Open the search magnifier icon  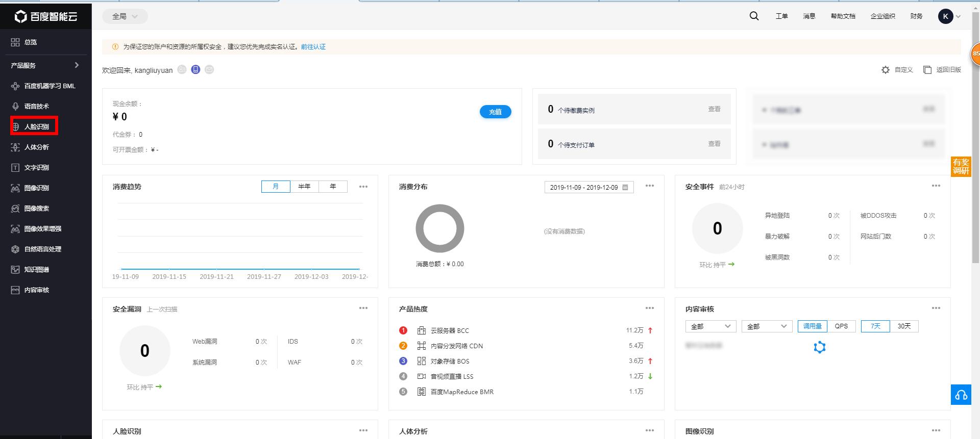(754, 16)
